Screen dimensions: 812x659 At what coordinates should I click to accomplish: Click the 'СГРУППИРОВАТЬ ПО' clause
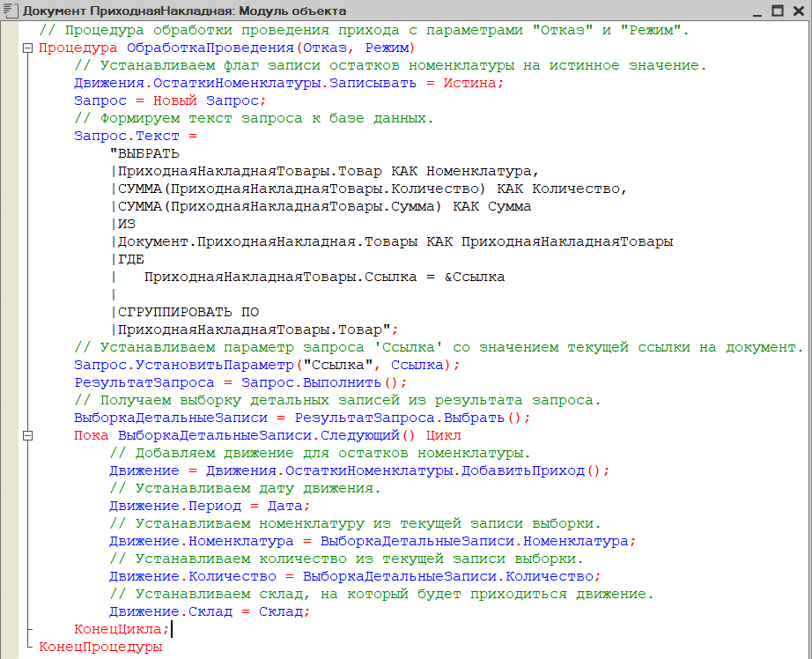[188, 313]
